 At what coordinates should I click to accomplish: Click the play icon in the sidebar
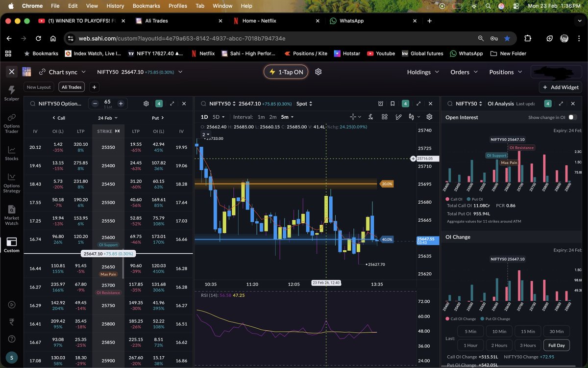(x=12, y=304)
